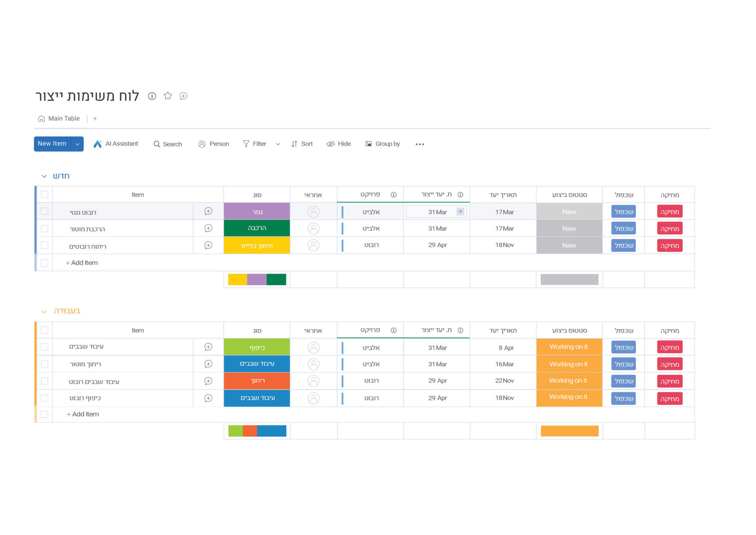This screenshot has height=535, width=756.
Task: Star the board as favorite
Action: [x=168, y=96]
